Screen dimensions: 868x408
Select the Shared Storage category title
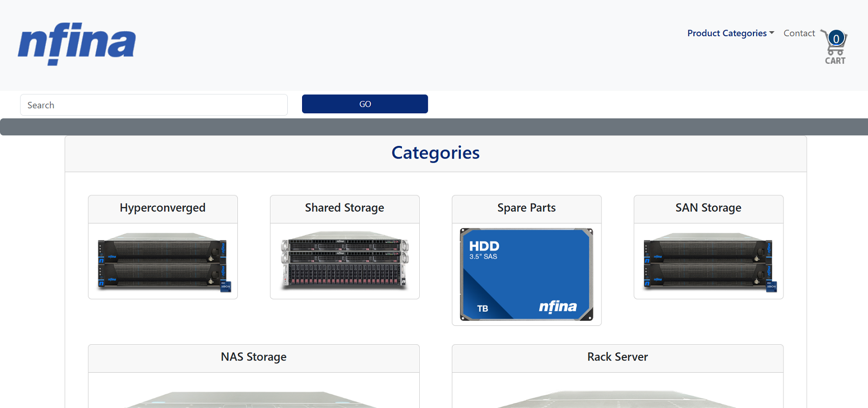(344, 208)
